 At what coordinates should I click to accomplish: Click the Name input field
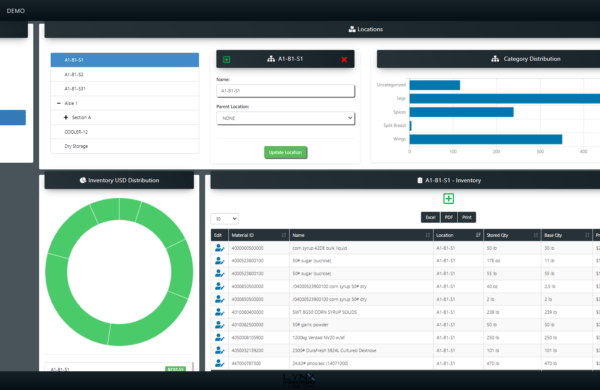point(285,91)
